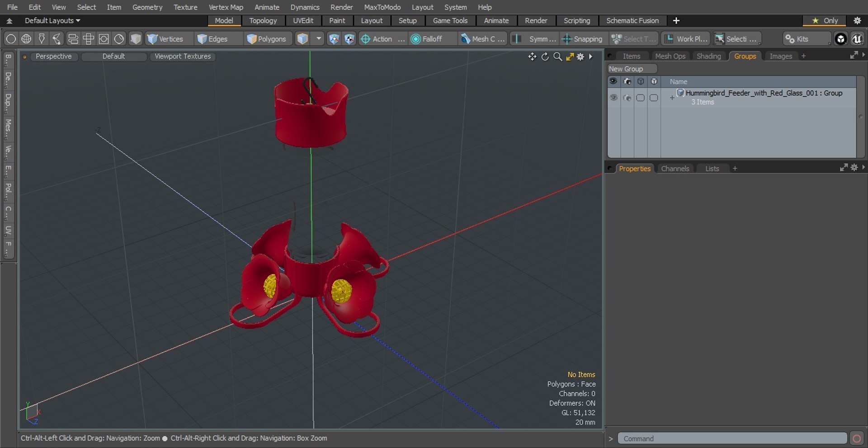This screenshot has width=868, height=448.
Task: Open the Vertex Map menu
Action: 226,7
